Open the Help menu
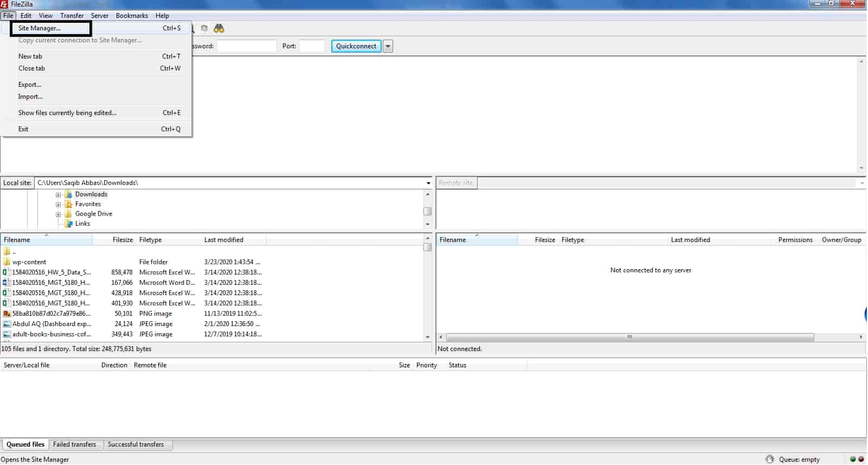 (x=162, y=15)
